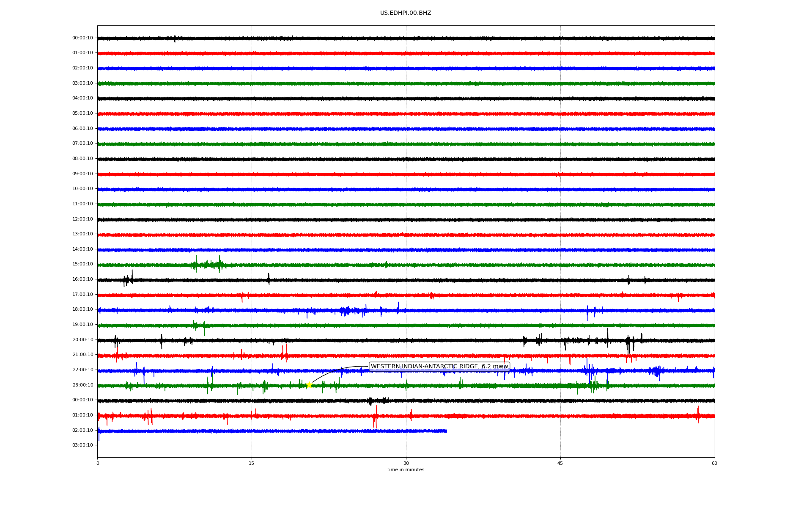Viewport: 812px width, 508px height.
Task: Click the 18:00:10 time label
Action: pos(82,309)
